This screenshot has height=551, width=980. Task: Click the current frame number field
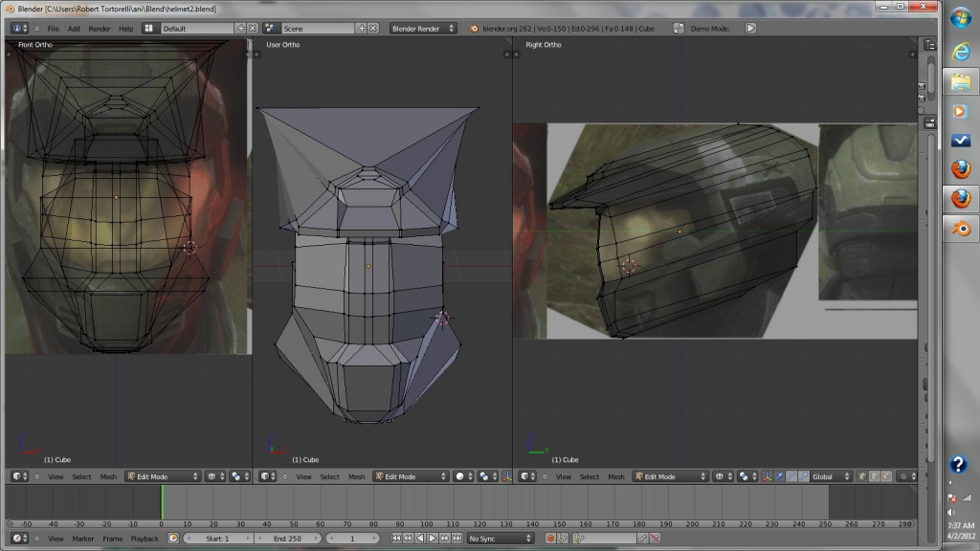coord(352,539)
